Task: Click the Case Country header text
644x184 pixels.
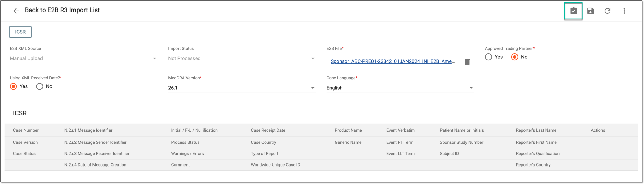Action: pyautogui.click(x=263, y=142)
